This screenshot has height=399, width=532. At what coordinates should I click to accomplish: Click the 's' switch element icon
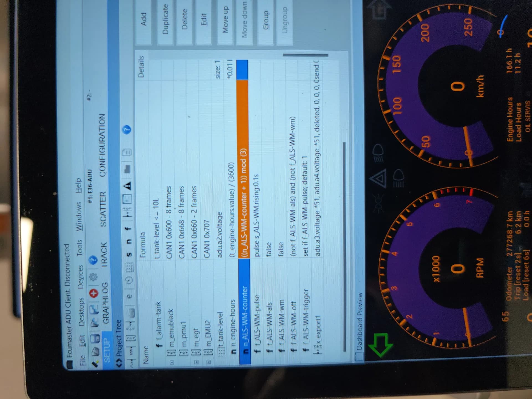[x=129, y=254]
